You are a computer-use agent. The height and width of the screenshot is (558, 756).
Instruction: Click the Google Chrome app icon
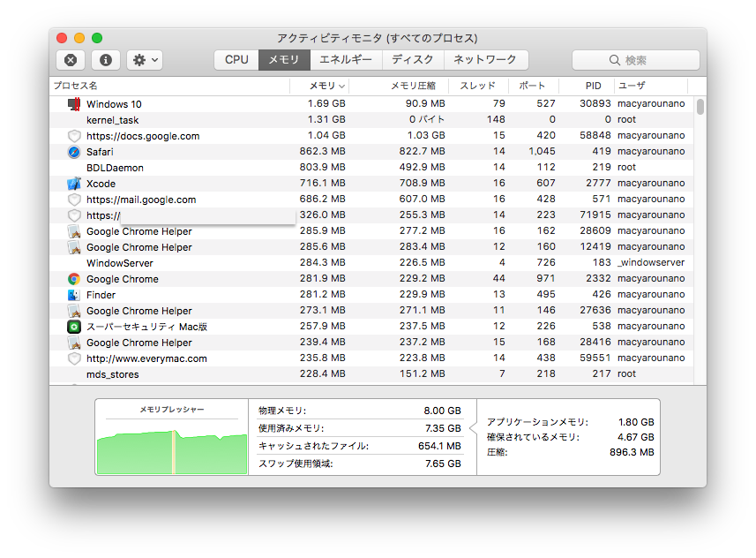74,279
